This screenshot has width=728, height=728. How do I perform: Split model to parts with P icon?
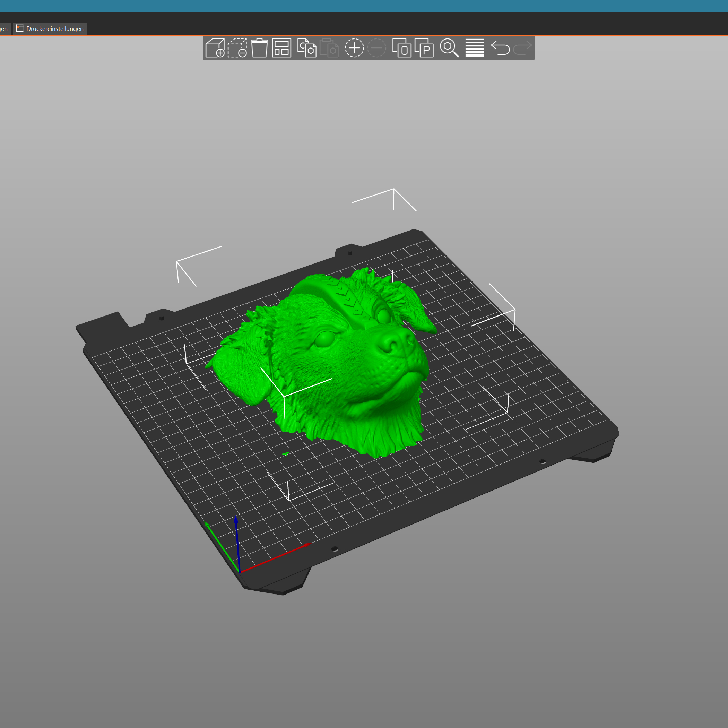coord(424,48)
